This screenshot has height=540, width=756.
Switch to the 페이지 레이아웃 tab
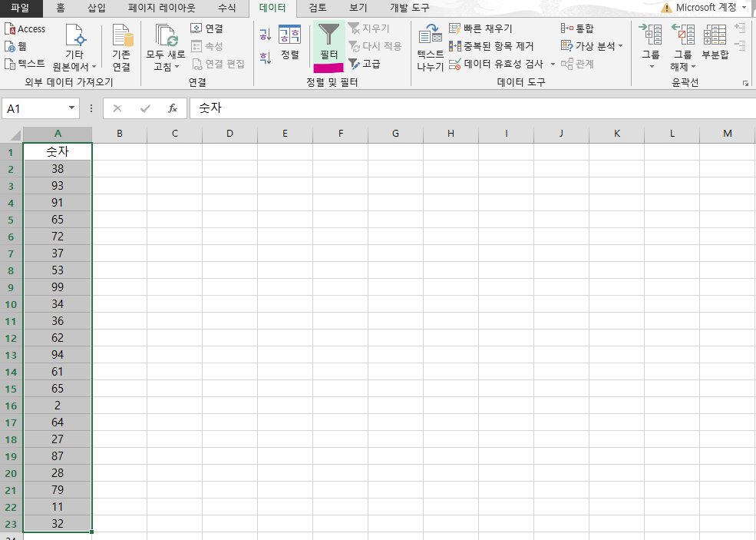[x=162, y=8]
